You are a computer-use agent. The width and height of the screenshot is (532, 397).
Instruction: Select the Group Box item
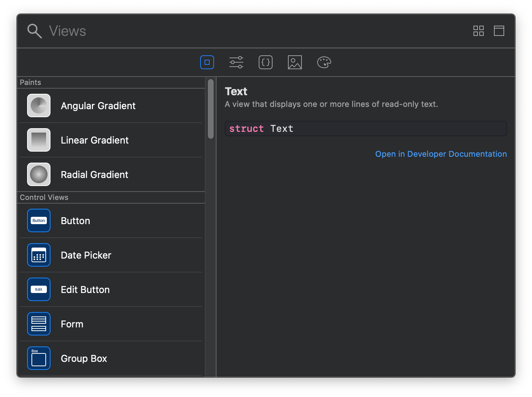tap(84, 359)
